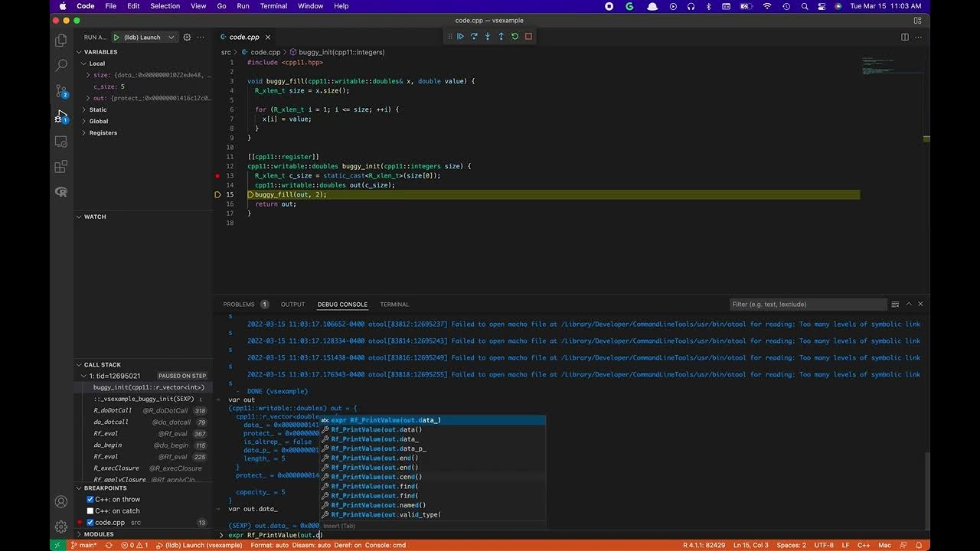Show errors and warnings count

click(x=135, y=545)
